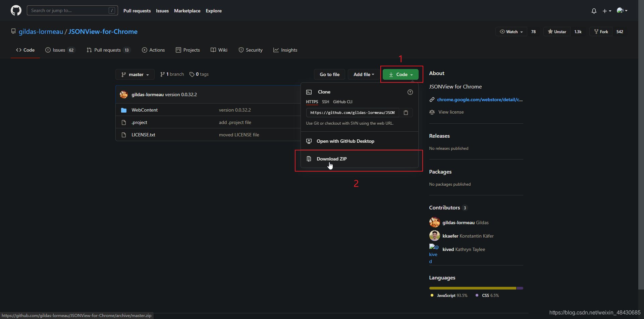644x319 pixels.
Task: Switch to the Pull requests tab
Action: coord(109,50)
